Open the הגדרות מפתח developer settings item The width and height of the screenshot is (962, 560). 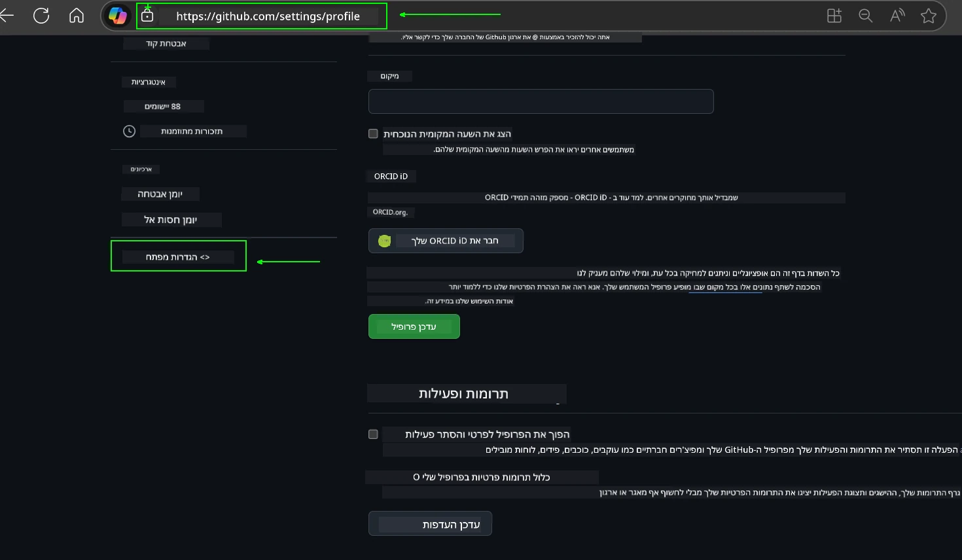click(x=178, y=256)
